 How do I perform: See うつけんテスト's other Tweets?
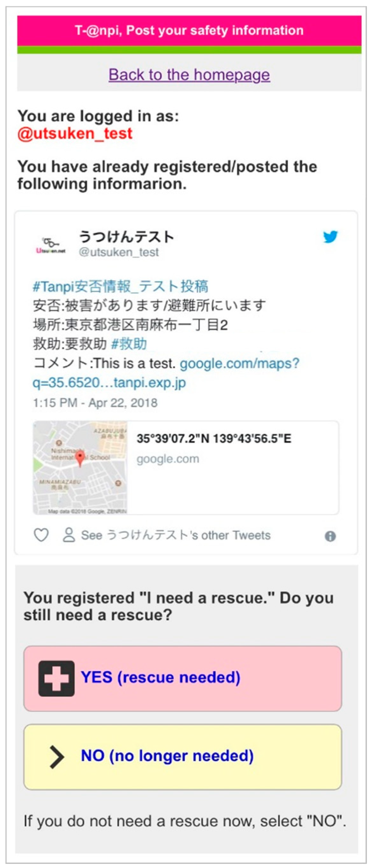pos(175,535)
